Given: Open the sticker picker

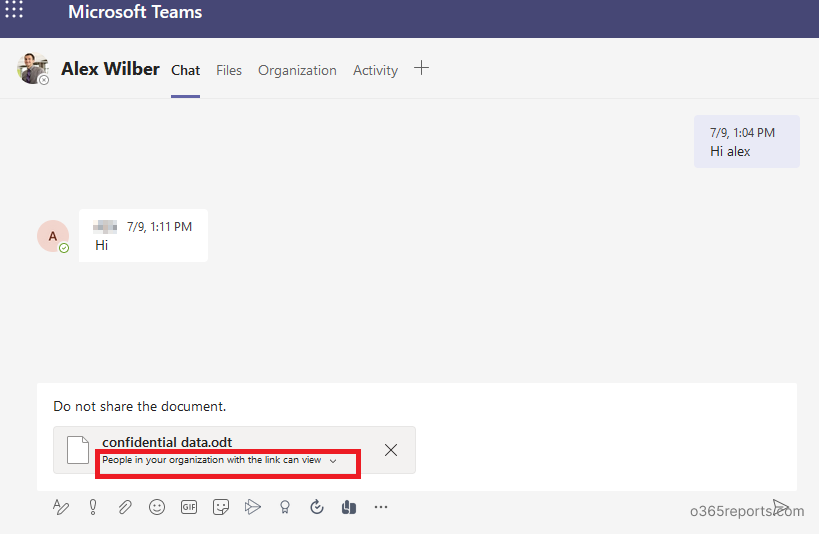Looking at the screenshot, I should click(221, 507).
